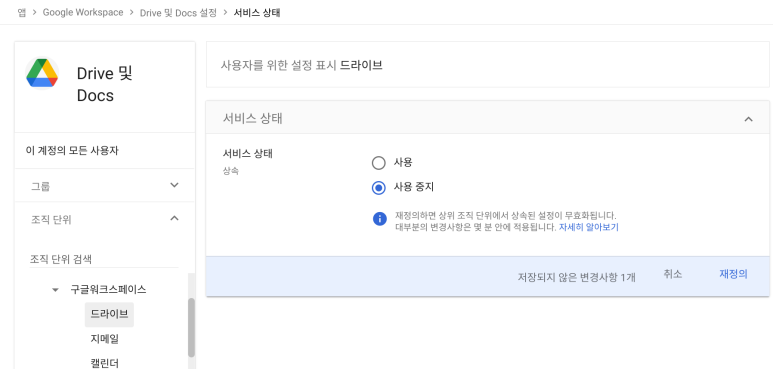Screen dimensions: 773x369
Task: Click 서비스 상태 breadcrumb item
Action: point(257,12)
